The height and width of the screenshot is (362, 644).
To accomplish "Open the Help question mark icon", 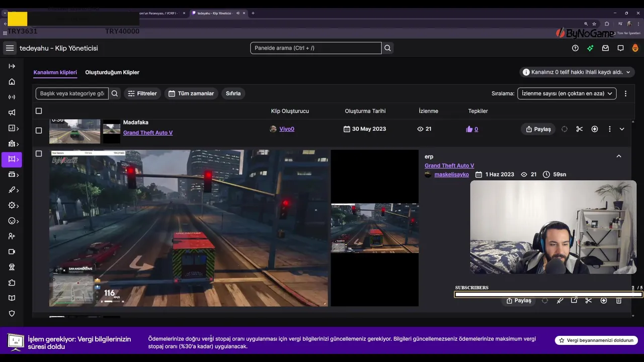I will [575, 48].
